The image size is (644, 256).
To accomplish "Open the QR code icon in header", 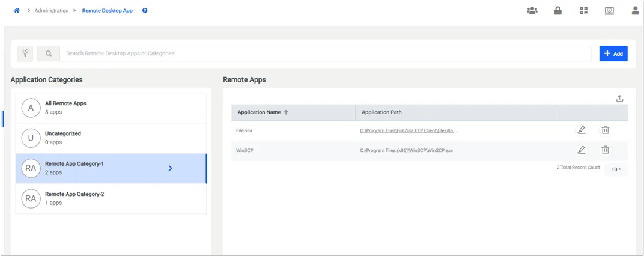I will point(584,11).
